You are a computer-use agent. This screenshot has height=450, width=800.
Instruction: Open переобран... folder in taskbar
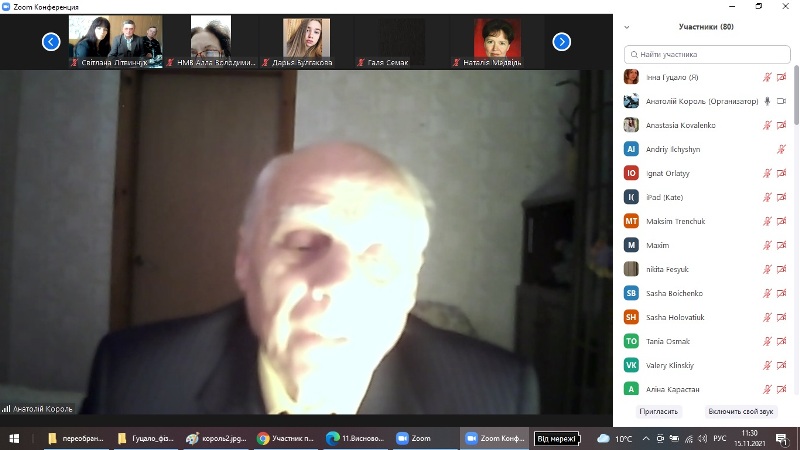(x=76, y=438)
